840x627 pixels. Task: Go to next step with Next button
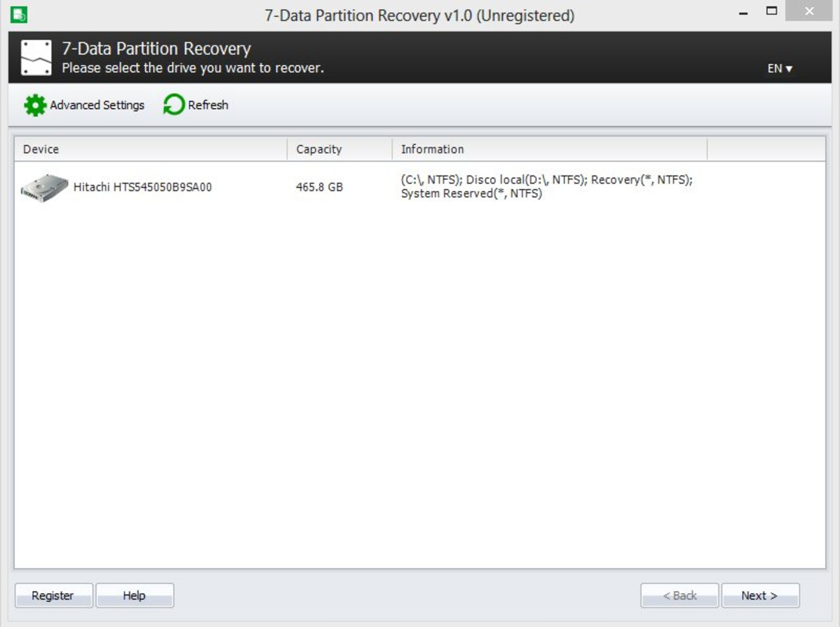[760, 596]
